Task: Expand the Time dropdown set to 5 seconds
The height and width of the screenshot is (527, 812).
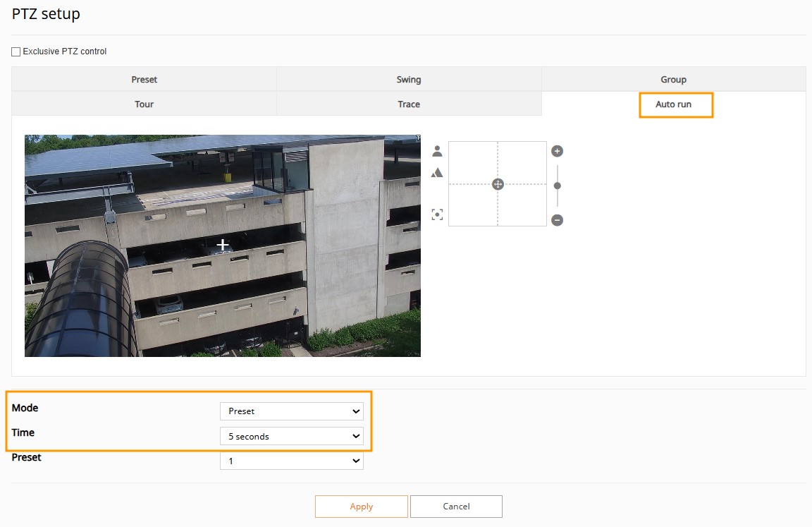Action: [291, 437]
